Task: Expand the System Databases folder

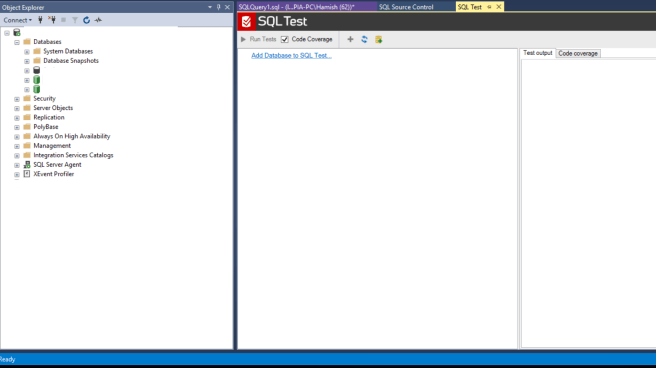Action: 27,52
